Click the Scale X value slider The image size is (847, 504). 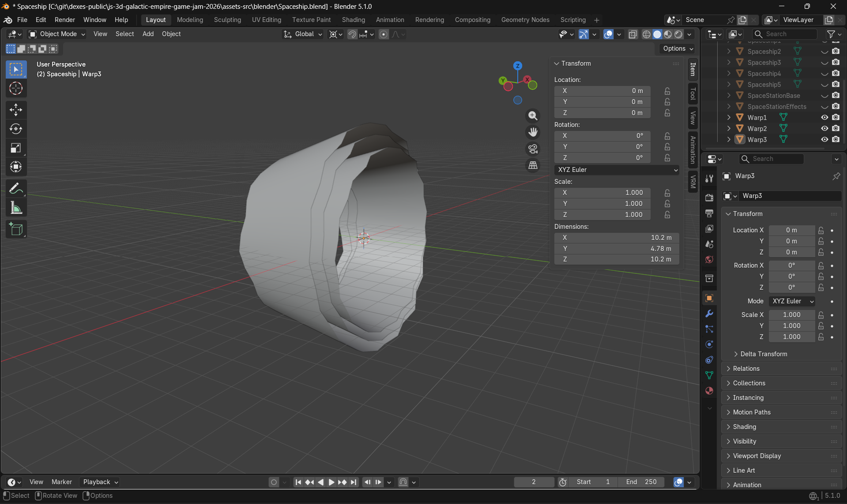pos(791,315)
